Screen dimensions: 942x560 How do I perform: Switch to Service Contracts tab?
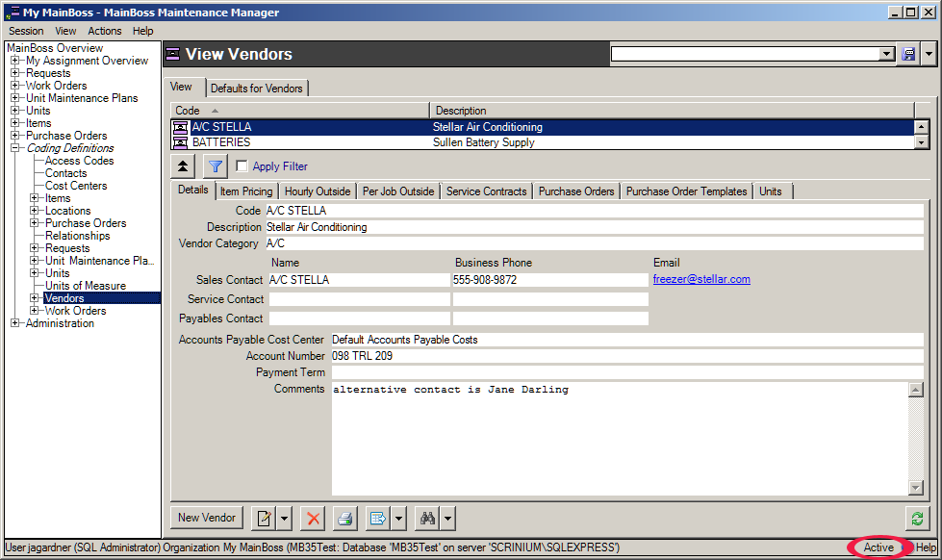coord(486,191)
